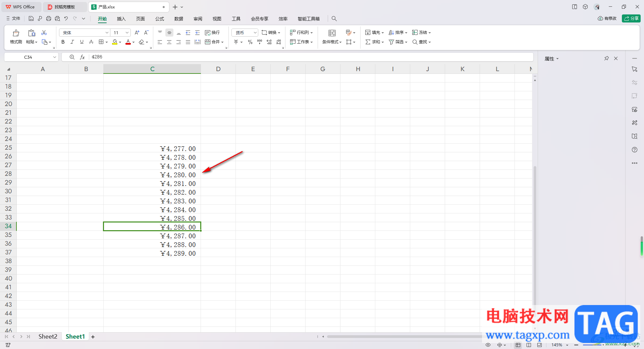This screenshot has height=349, width=644.
Task: Click the more options ellipsis in right sidebar
Action: point(635,163)
